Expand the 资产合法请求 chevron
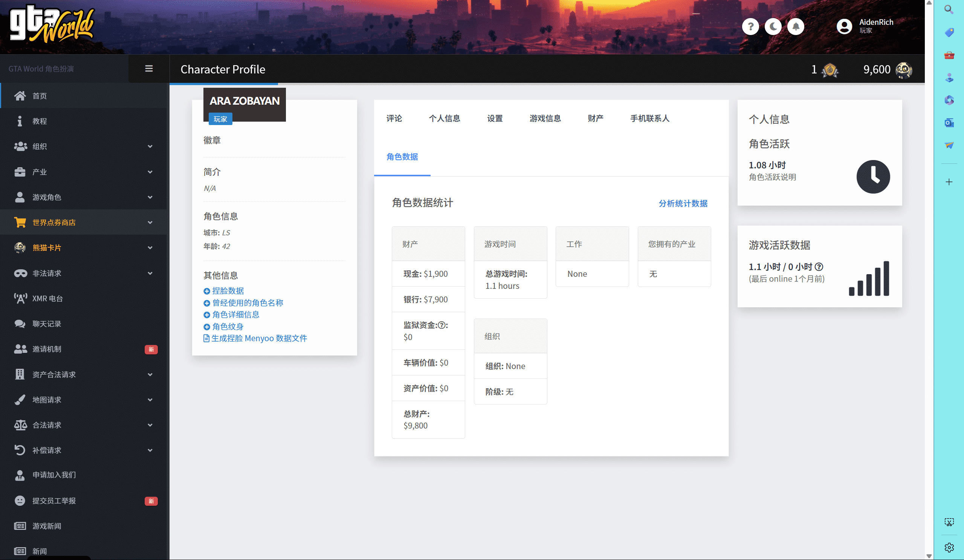The width and height of the screenshot is (964, 560). click(x=150, y=374)
